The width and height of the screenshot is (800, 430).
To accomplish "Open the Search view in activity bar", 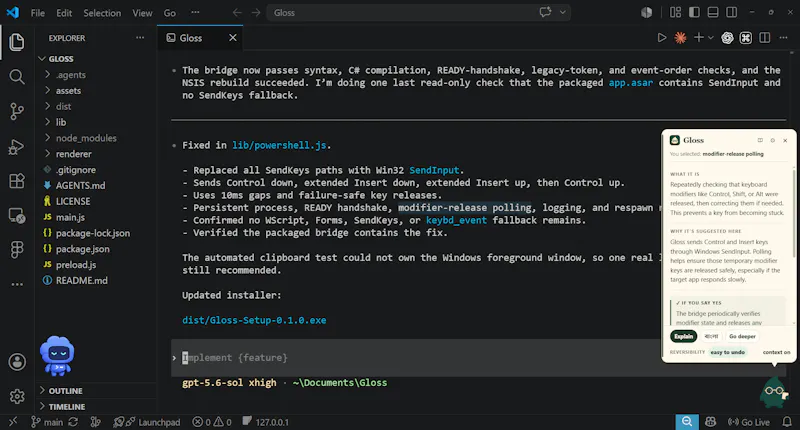I will pyautogui.click(x=16, y=77).
